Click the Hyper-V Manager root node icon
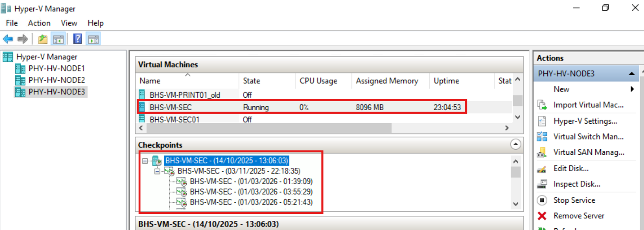644x230 pixels. click(8, 57)
